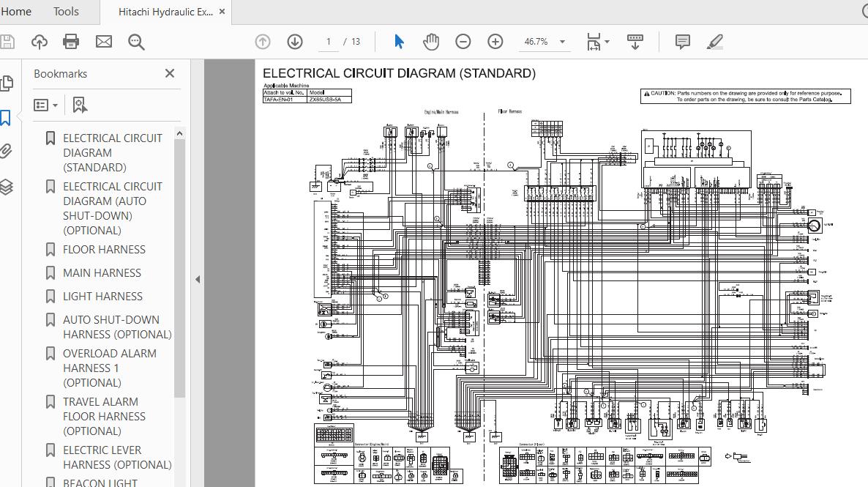Activate the hand pan tool
The height and width of the screenshot is (487, 868).
tap(431, 42)
